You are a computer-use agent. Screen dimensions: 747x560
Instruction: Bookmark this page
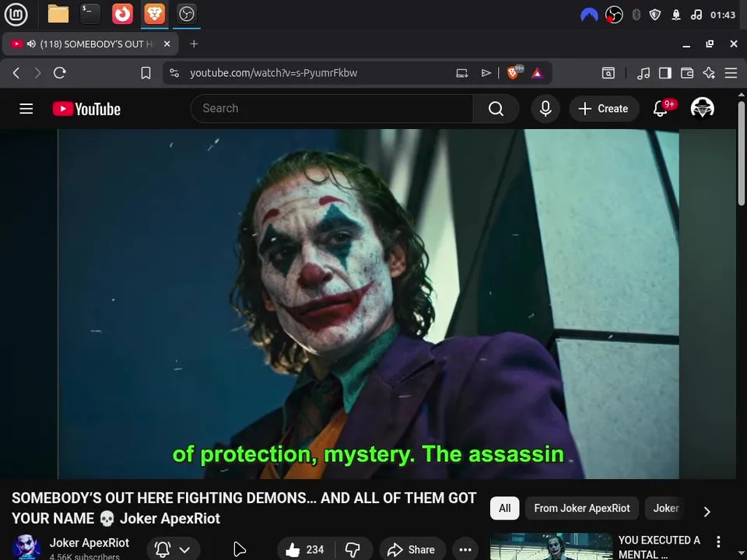(146, 73)
